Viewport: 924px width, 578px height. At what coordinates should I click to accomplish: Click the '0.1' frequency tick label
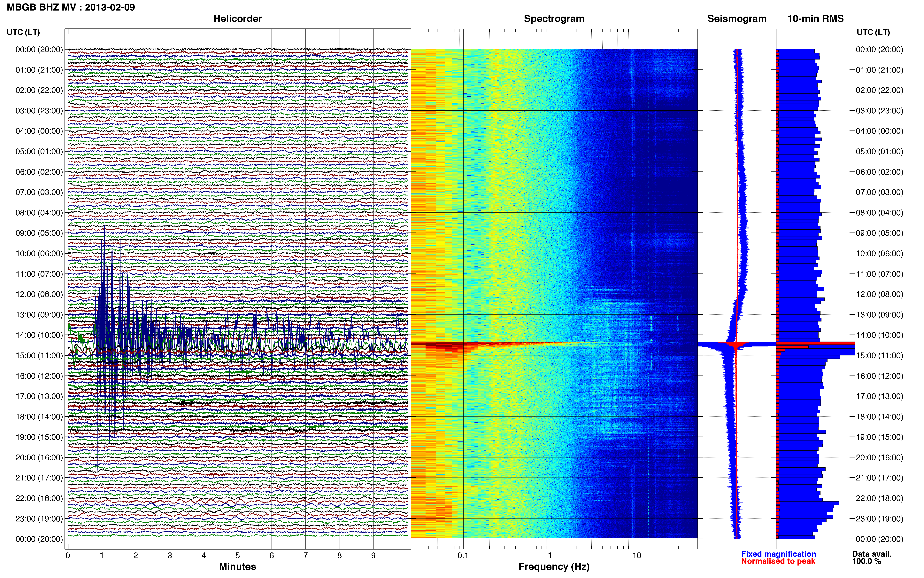click(x=463, y=556)
